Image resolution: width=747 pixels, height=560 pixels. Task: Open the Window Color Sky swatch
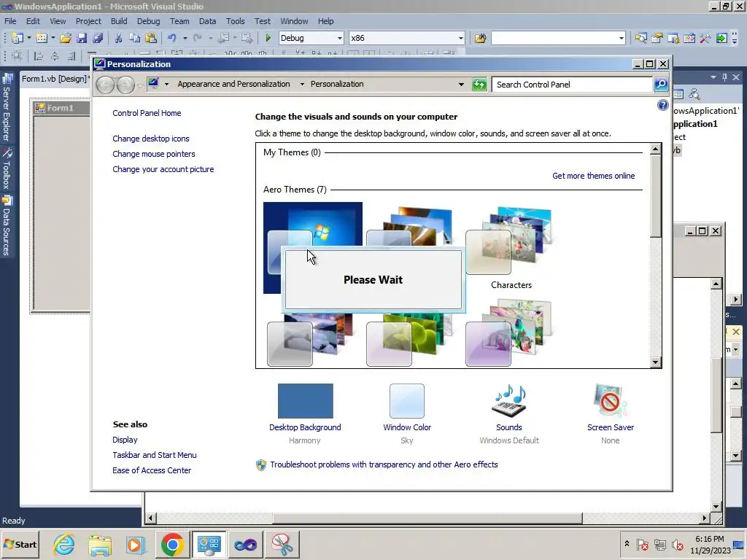point(407,401)
